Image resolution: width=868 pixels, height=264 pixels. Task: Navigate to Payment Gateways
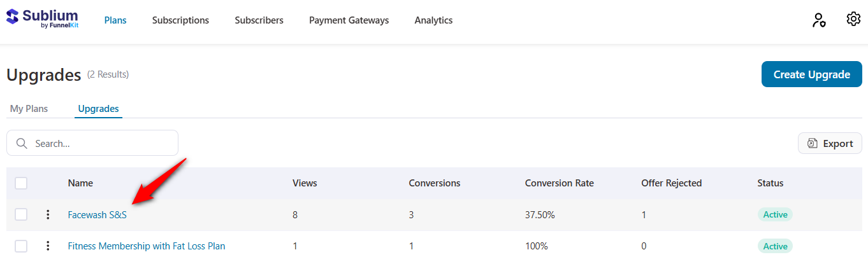click(x=349, y=20)
